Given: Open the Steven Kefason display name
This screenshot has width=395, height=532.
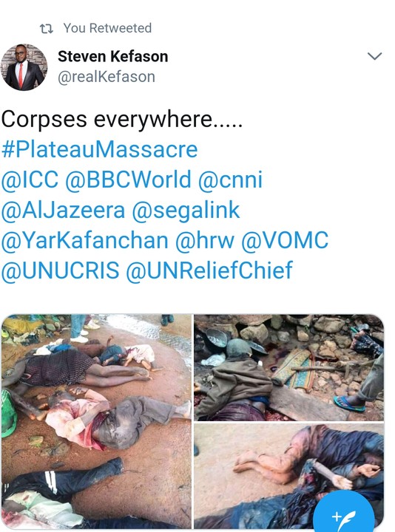Looking at the screenshot, I should [x=112, y=56].
